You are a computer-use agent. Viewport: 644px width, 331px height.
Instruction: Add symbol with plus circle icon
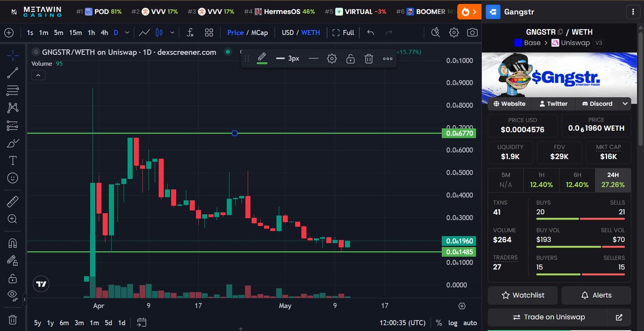[x=9, y=32]
